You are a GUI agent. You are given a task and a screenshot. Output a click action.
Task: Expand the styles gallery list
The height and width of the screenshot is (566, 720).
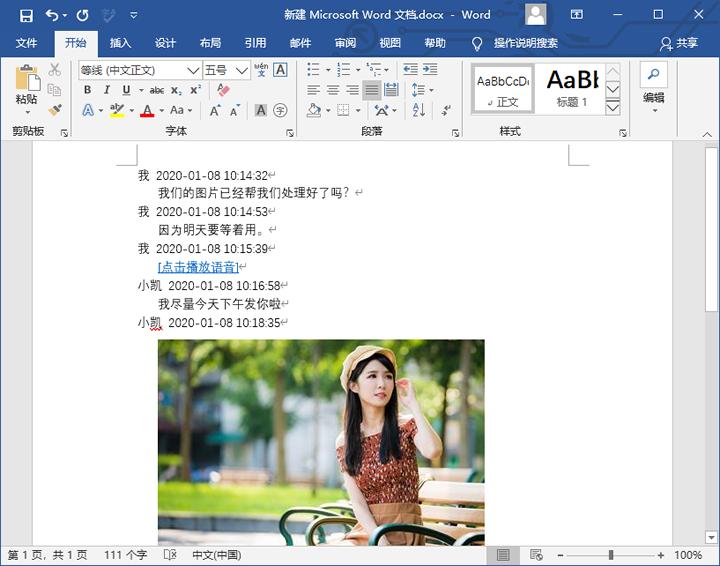click(613, 107)
